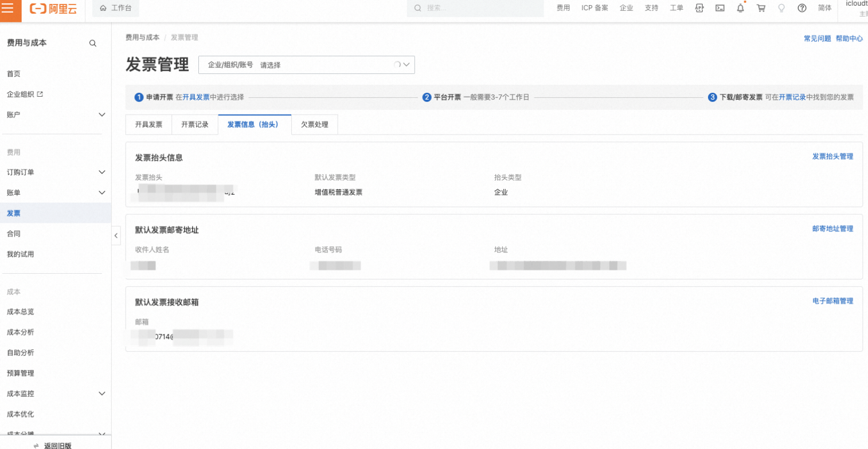Click the 开票记录 link in step 3
The height and width of the screenshot is (449, 868).
coord(792,97)
